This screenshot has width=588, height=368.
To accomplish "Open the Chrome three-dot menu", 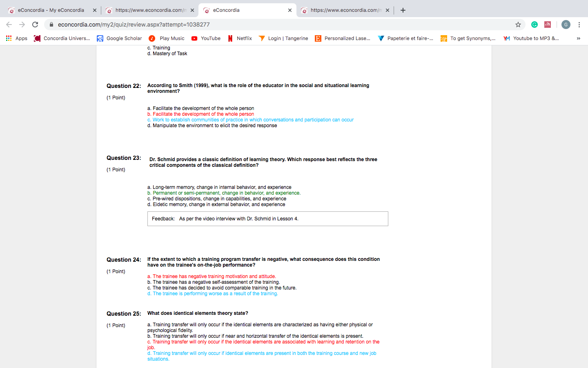I will 579,25.
